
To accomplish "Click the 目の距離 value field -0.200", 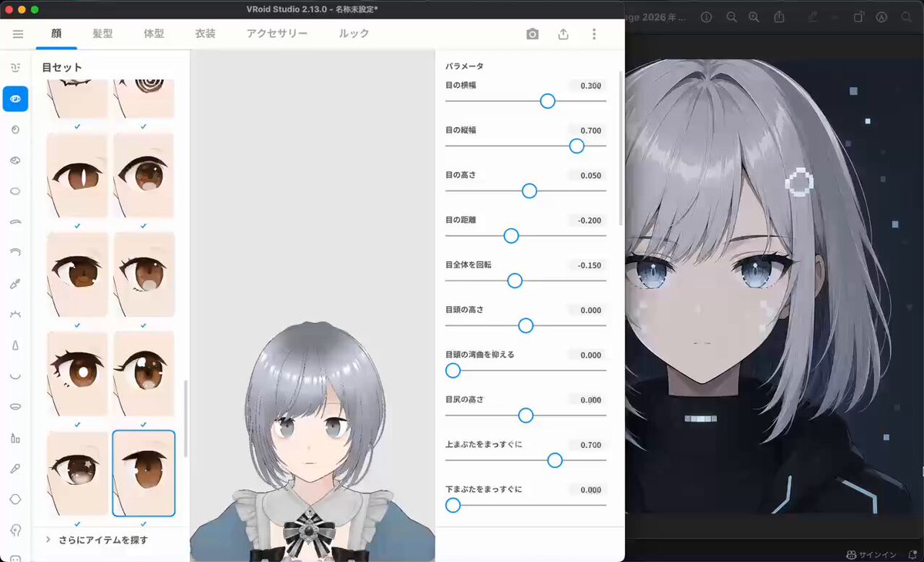I will click(x=587, y=220).
